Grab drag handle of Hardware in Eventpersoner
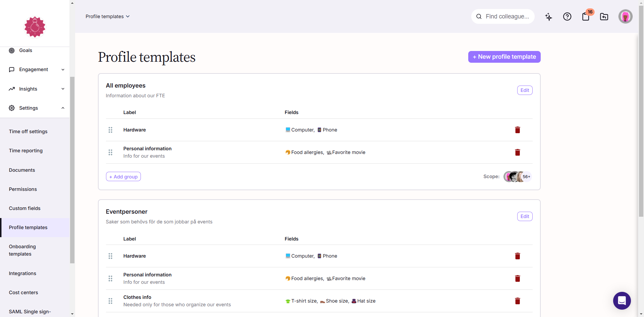The height and width of the screenshot is (317, 644). 110,256
